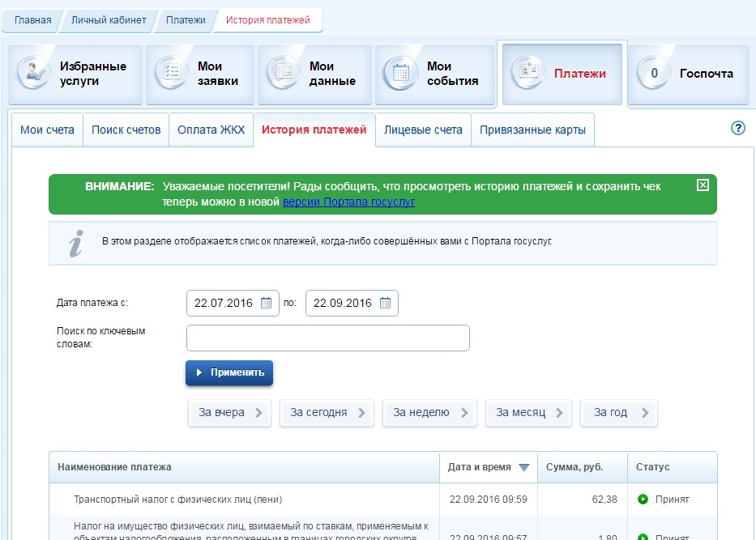Open Мои данные section
This screenshot has height=540, width=756.
pyautogui.click(x=314, y=74)
